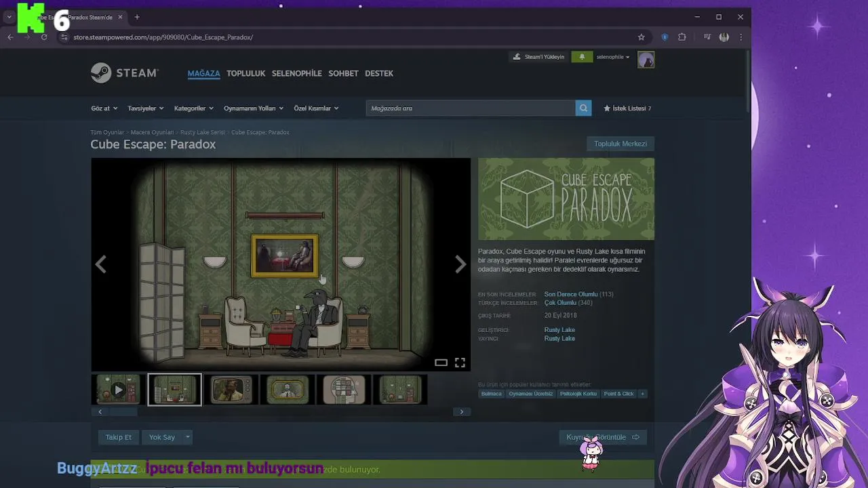This screenshot has width=868, height=488.
Task: Open the Rusty Lake publisher link
Action: (559, 338)
